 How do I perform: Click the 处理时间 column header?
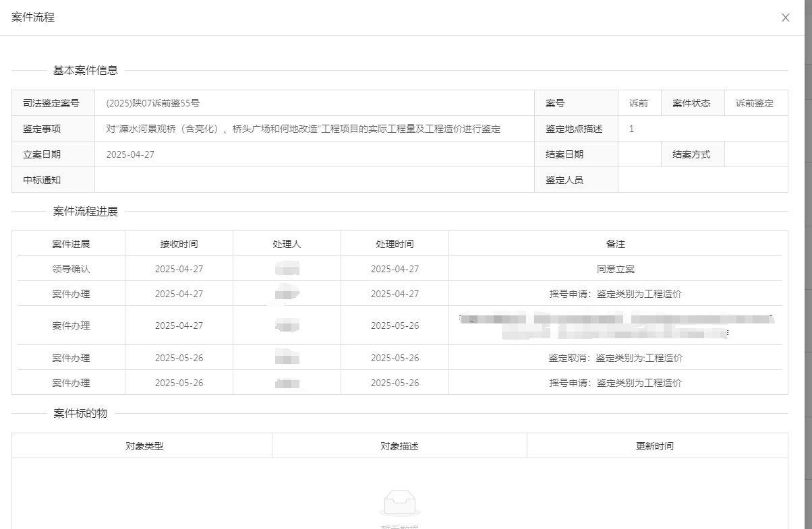tap(395, 244)
